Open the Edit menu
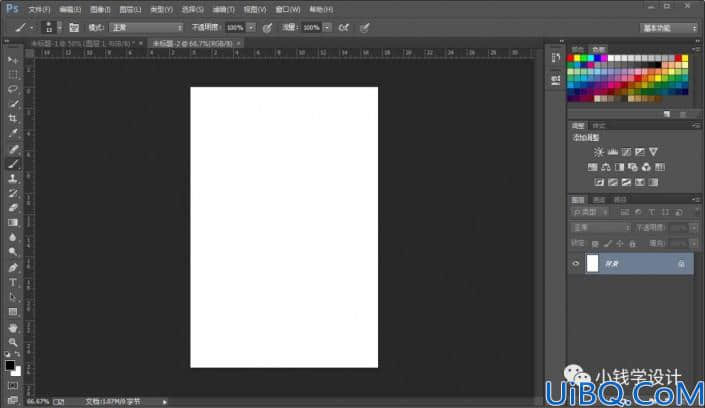This screenshot has width=705, height=408. click(x=70, y=9)
